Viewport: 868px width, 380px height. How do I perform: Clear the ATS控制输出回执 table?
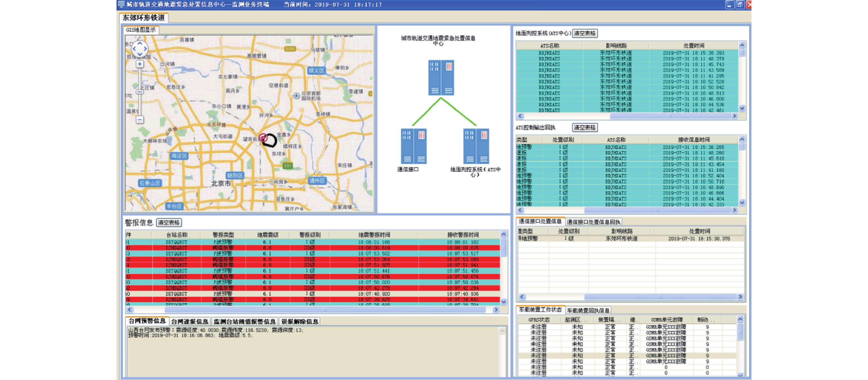point(585,127)
